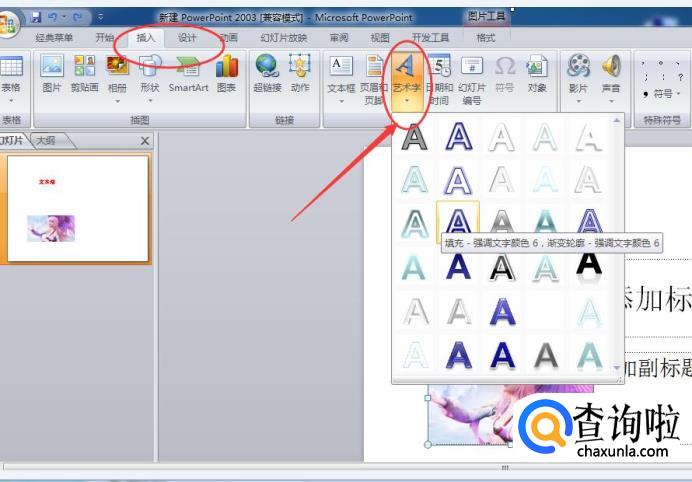Switch to the 开发工具 tab
The width and height of the screenshot is (692, 482).
430,38
